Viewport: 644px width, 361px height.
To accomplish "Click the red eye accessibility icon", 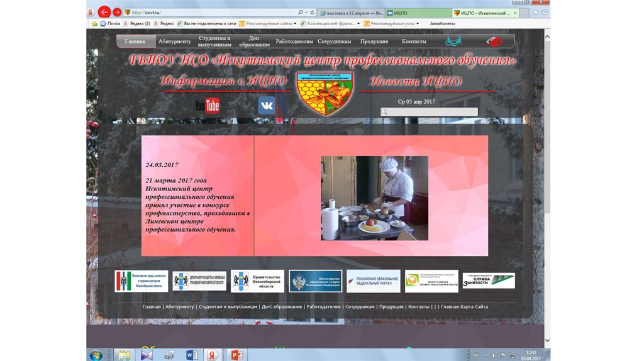I will [495, 42].
